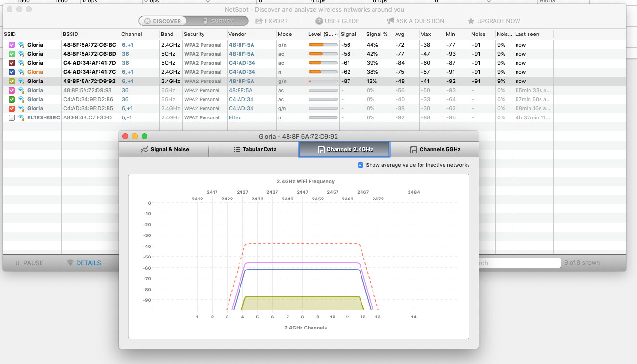Viewport: 637px width, 364px height.
Task: Select the Channels 2.4GHz tab
Action: coord(344,150)
